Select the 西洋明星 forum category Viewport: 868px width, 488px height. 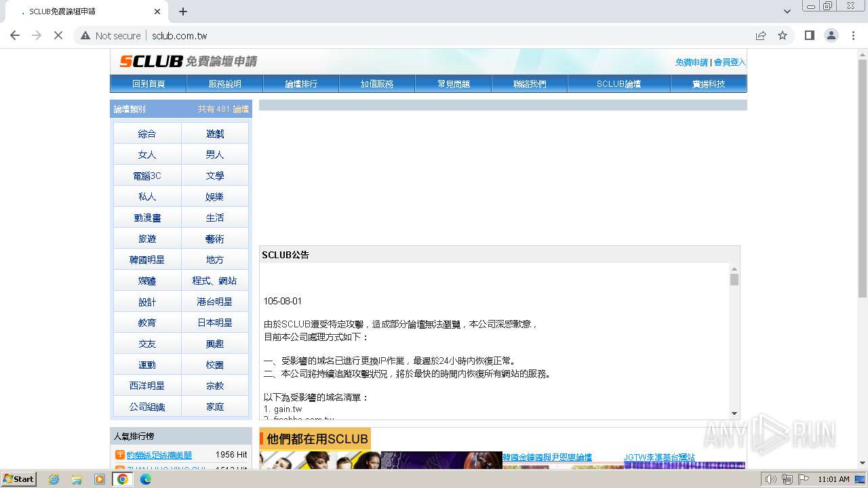click(x=147, y=386)
